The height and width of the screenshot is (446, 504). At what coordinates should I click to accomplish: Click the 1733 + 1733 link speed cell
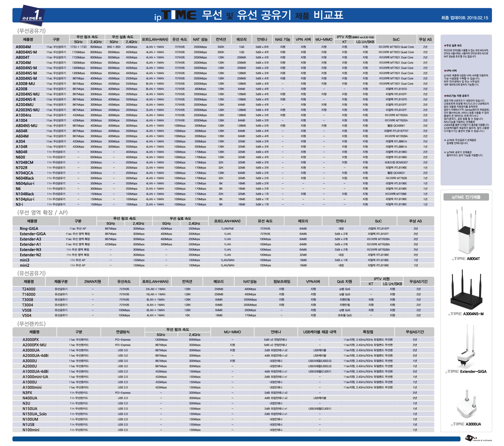79,47
